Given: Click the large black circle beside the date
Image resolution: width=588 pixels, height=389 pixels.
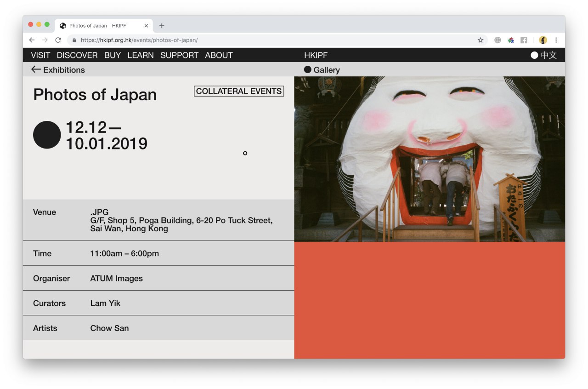Looking at the screenshot, I should coord(47,135).
